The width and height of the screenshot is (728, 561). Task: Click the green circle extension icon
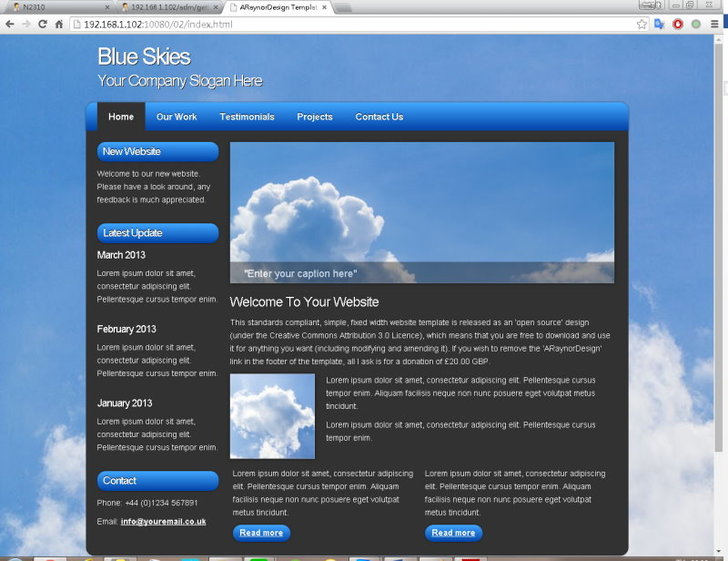coord(696,24)
